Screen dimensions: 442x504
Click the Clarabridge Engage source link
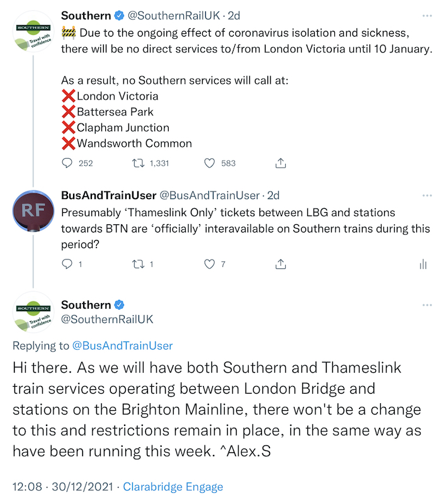pos(173,486)
